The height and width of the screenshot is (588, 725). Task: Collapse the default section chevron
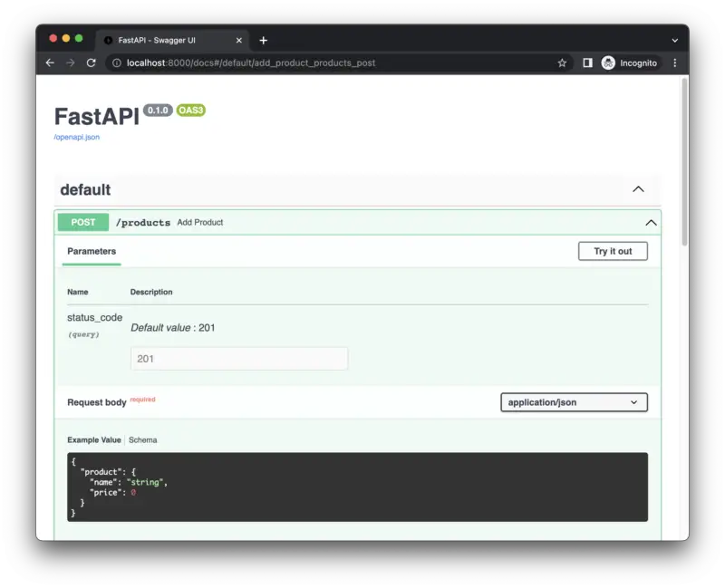point(638,189)
